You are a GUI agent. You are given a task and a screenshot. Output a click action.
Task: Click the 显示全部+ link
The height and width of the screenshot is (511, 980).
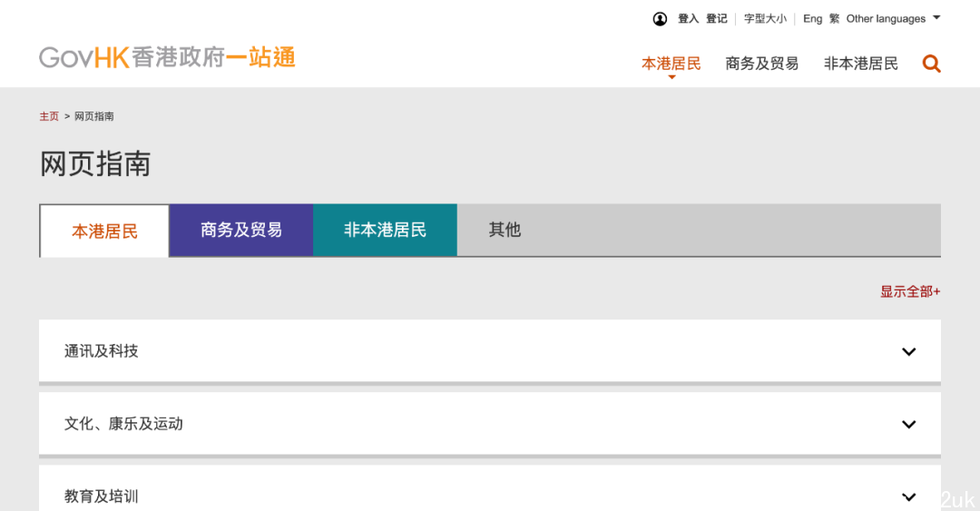tap(910, 291)
